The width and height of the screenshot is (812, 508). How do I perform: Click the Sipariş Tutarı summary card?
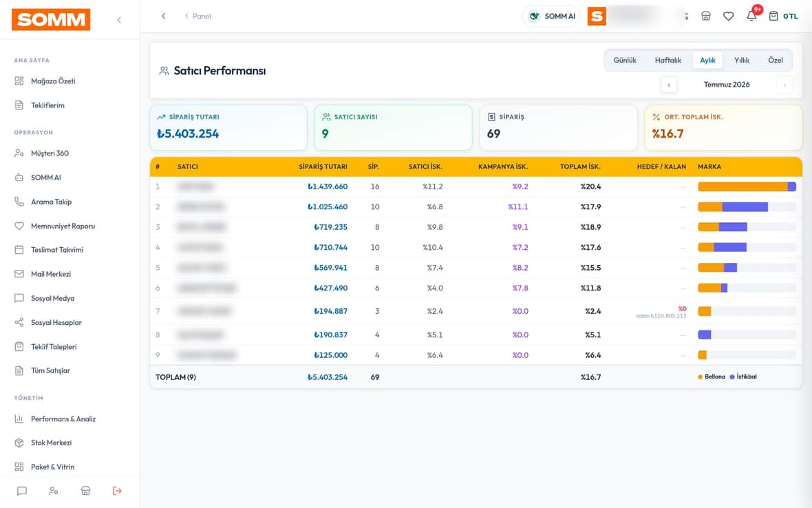tap(228, 128)
